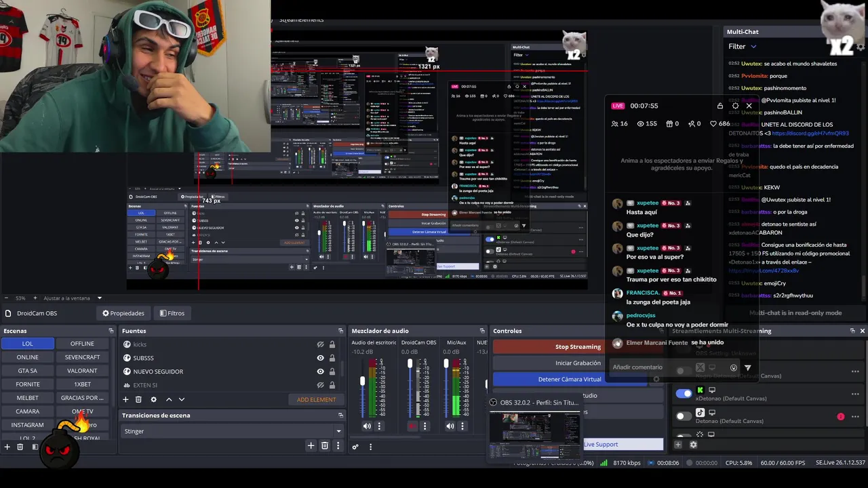The height and width of the screenshot is (488, 868).
Task: Disable the xDetonao Kick stream toggle
Action: 684,394
